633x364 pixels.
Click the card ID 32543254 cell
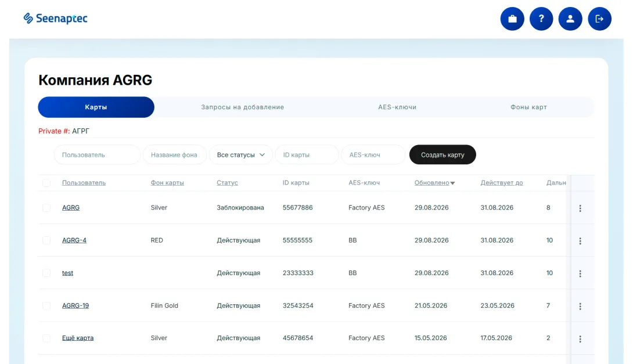coord(298,305)
